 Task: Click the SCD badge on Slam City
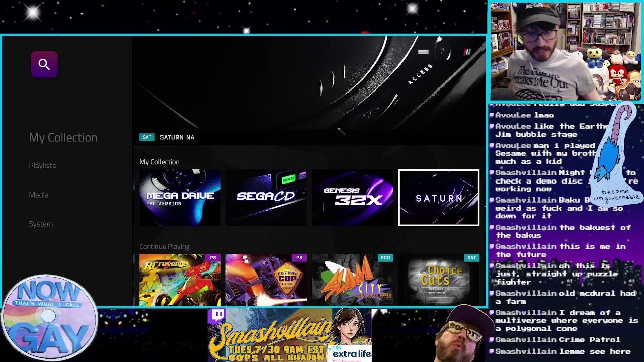click(385, 258)
